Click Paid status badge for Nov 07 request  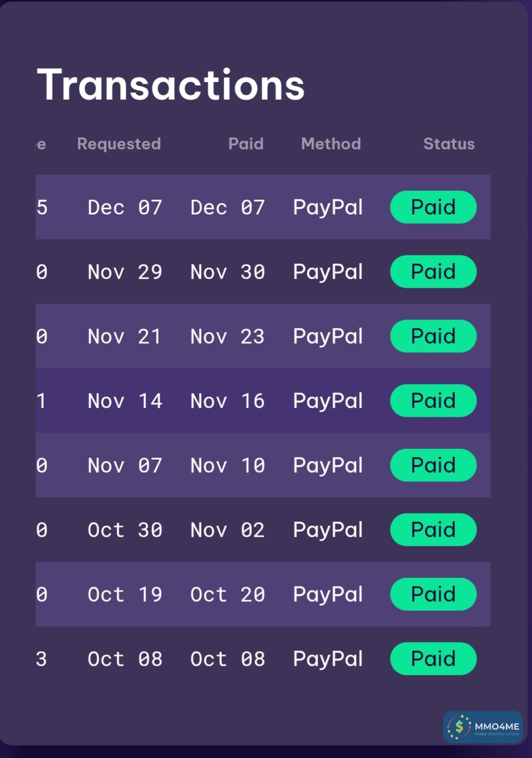pos(434,465)
